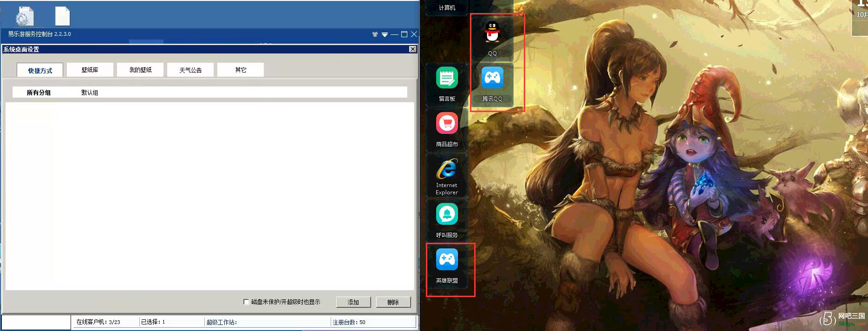Switch to the 快捷方式 tab

coord(40,70)
